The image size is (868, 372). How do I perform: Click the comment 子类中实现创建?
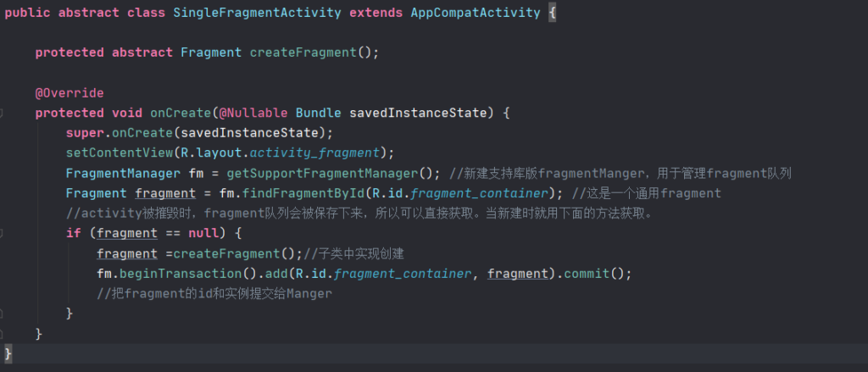[353, 254]
